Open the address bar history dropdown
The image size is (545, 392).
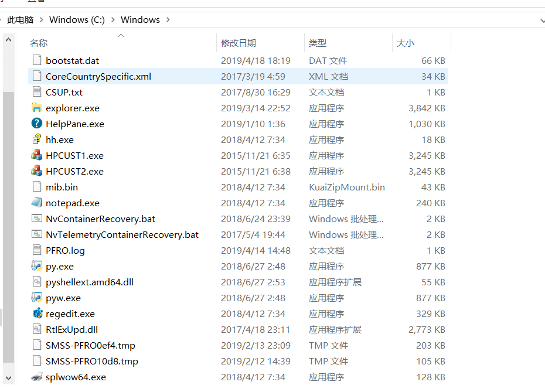542,21
